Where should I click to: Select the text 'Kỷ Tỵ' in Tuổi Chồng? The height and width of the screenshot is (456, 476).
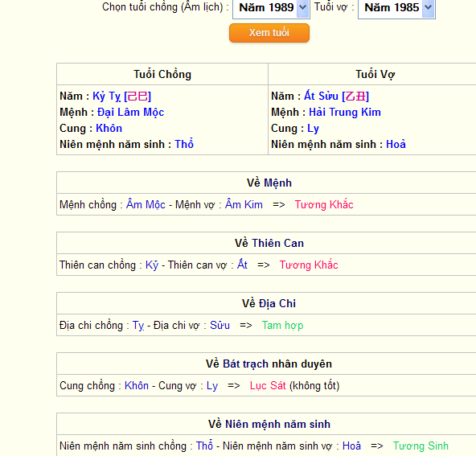point(107,97)
